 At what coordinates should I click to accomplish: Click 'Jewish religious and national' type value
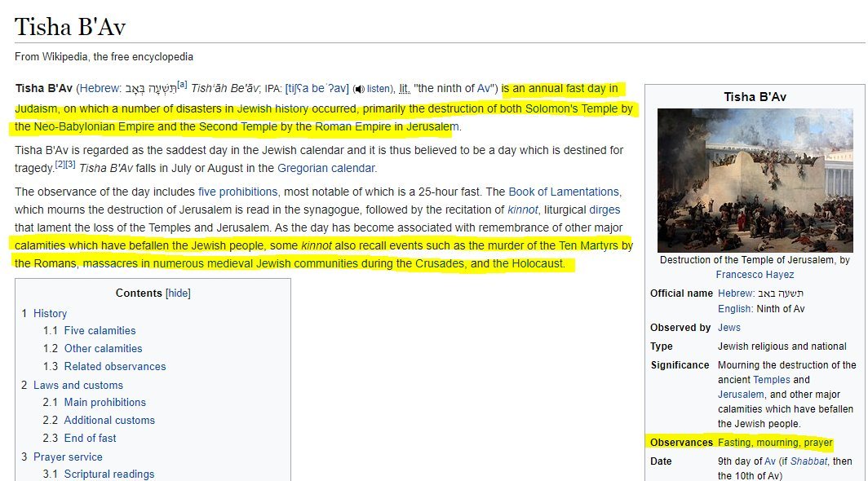click(x=782, y=346)
